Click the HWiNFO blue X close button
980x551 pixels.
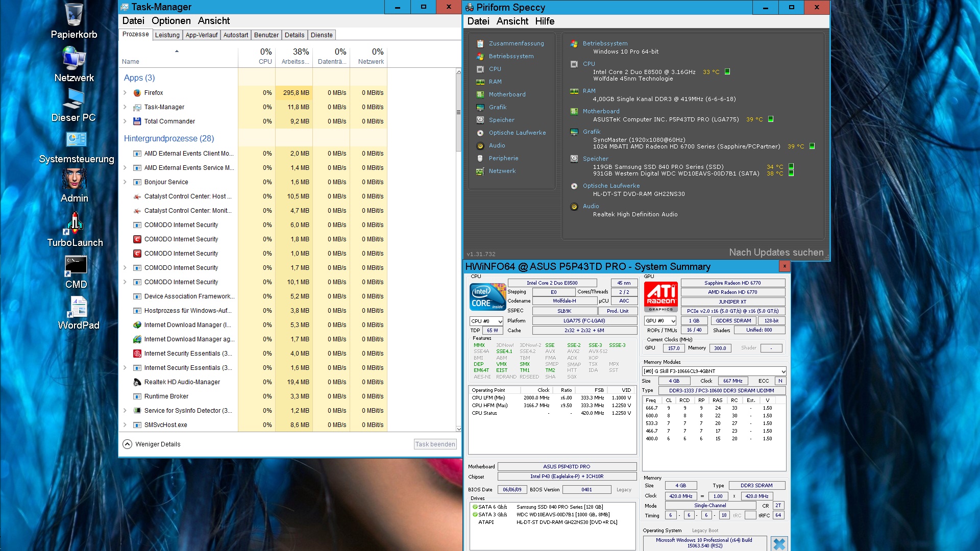pyautogui.click(x=779, y=543)
